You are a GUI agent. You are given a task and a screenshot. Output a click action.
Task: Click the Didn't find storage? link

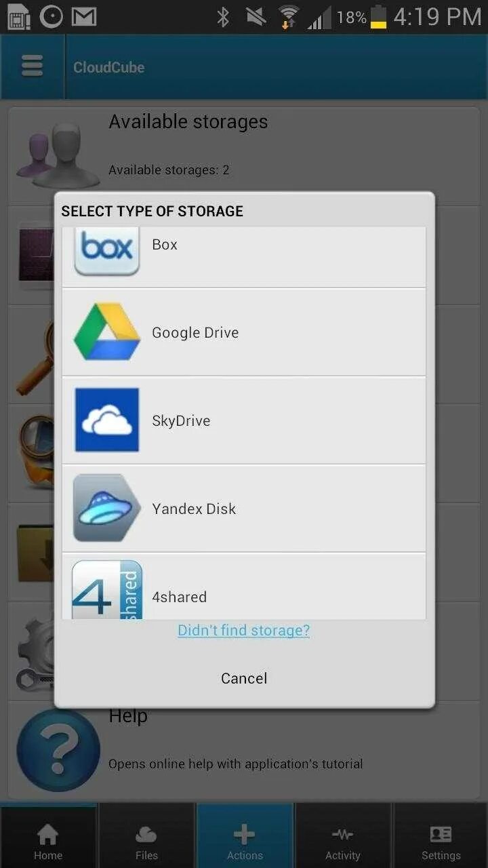click(244, 630)
